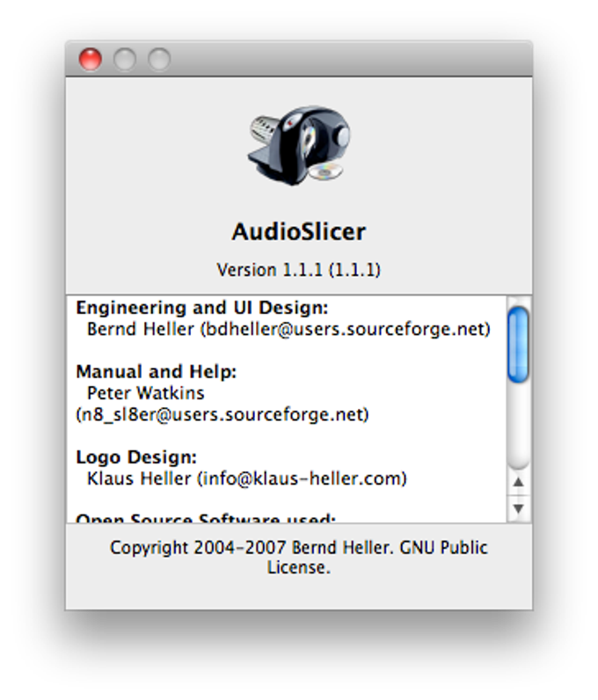Click the blue scrollbar thumb in credits

519,344
